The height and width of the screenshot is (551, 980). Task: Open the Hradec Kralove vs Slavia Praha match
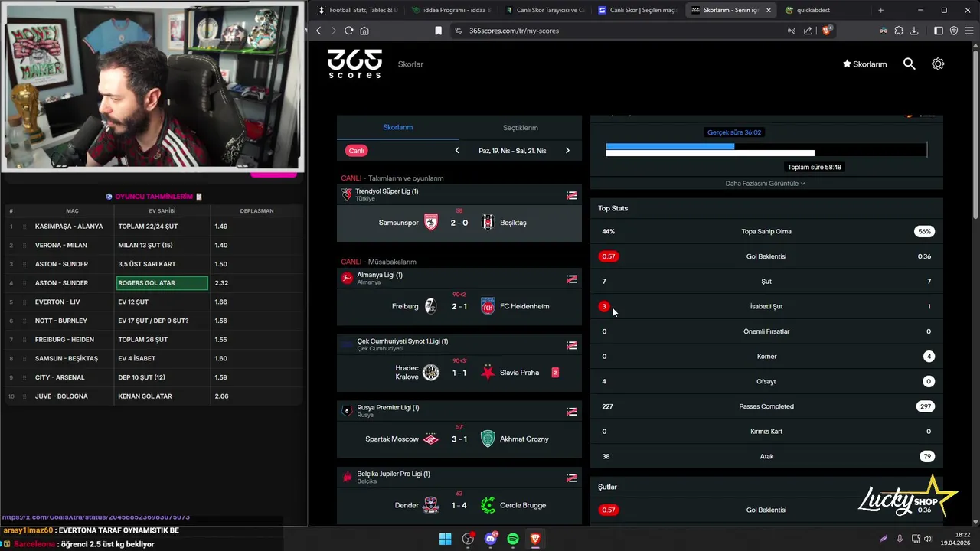(459, 373)
